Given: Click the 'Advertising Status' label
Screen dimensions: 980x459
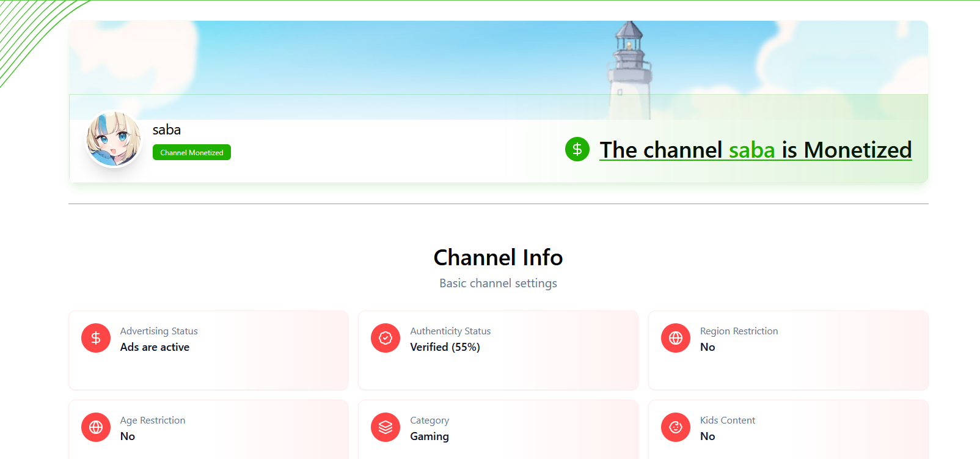Looking at the screenshot, I should click(x=159, y=331).
